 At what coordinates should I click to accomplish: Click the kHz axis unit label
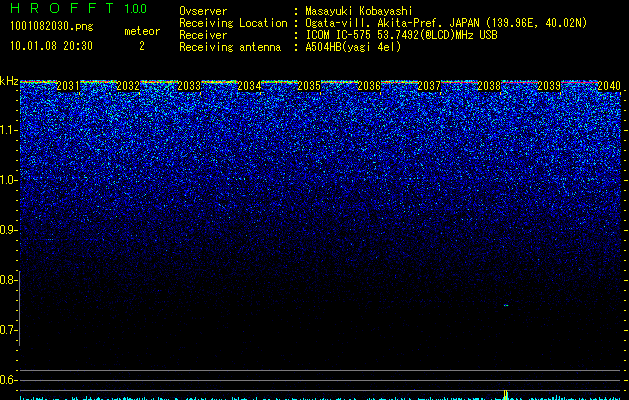point(9,81)
